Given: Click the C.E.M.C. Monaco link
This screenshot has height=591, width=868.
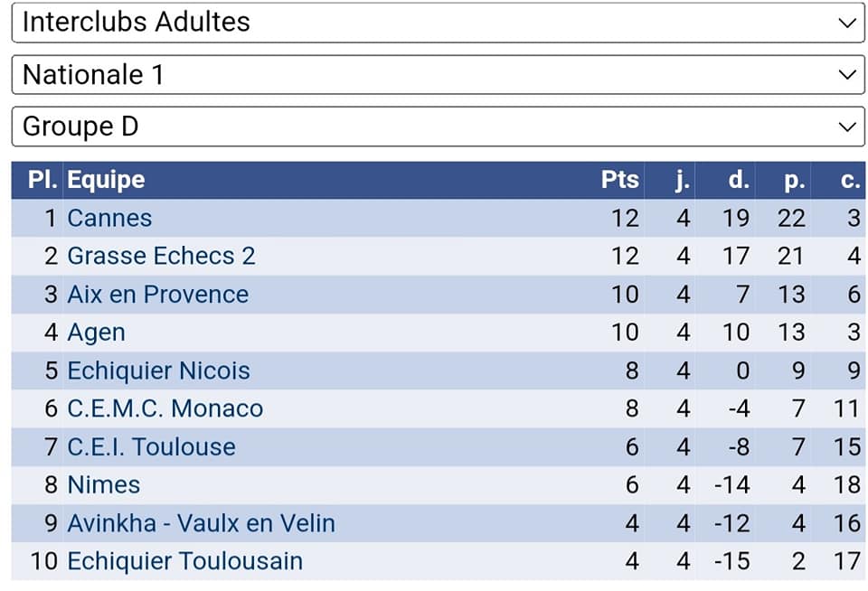Looking at the screenshot, I should (x=165, y=408).
